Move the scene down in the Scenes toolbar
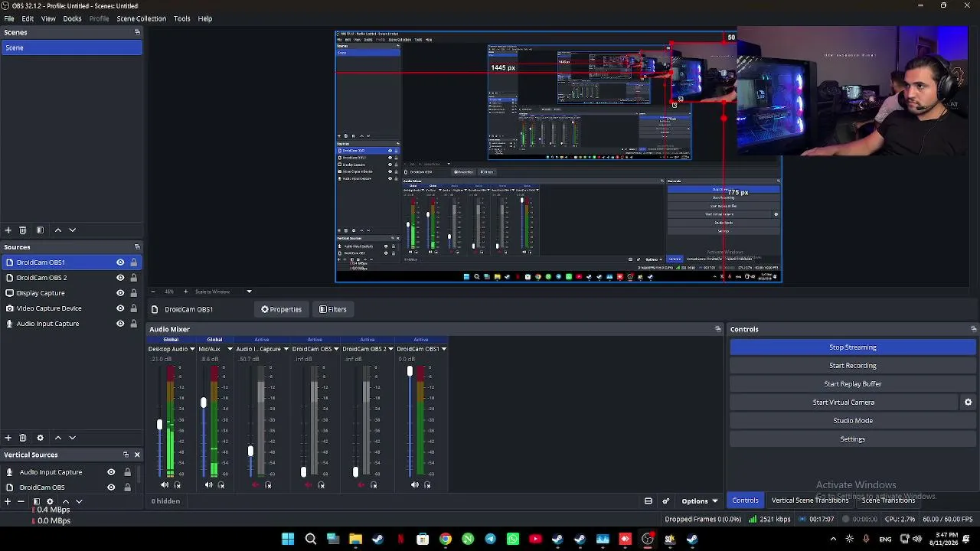This screenshot has height=551, width=980. click(73, 230)
